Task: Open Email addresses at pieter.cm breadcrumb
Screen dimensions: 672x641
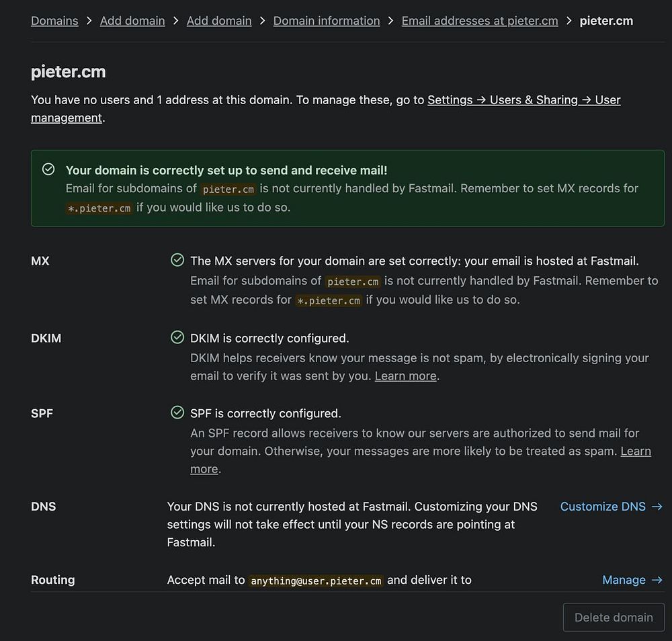Action: [x=480, y=21]
